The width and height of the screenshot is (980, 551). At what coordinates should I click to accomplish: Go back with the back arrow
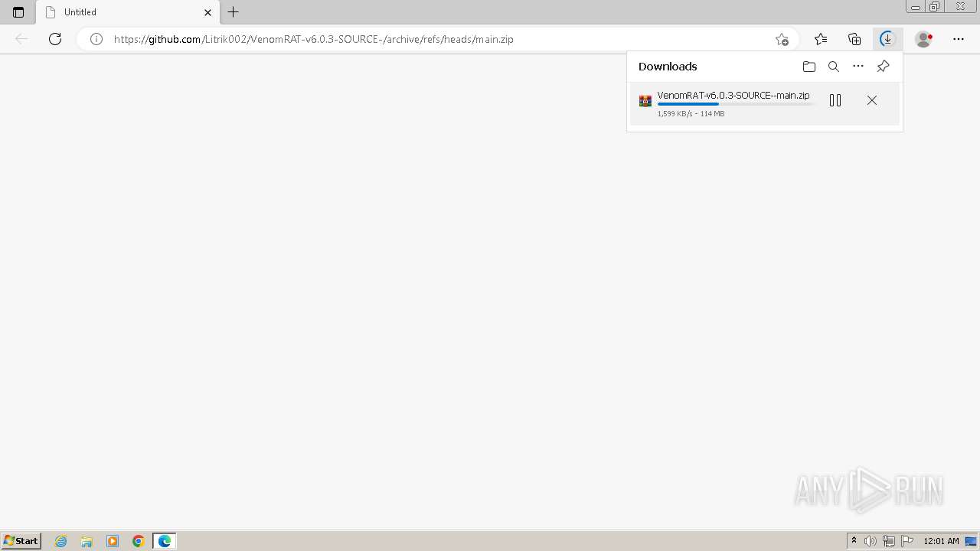click(21, 39)
